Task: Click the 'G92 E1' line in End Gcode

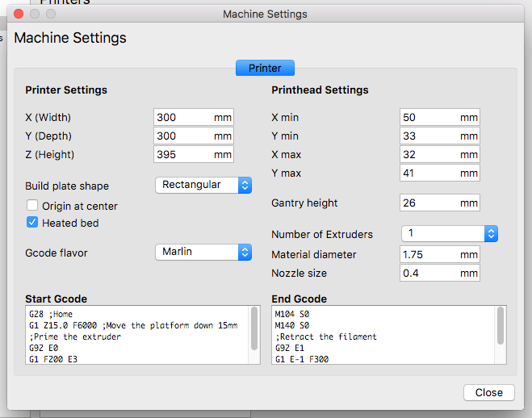Action: pyautogui.click(x=290, y=348)
